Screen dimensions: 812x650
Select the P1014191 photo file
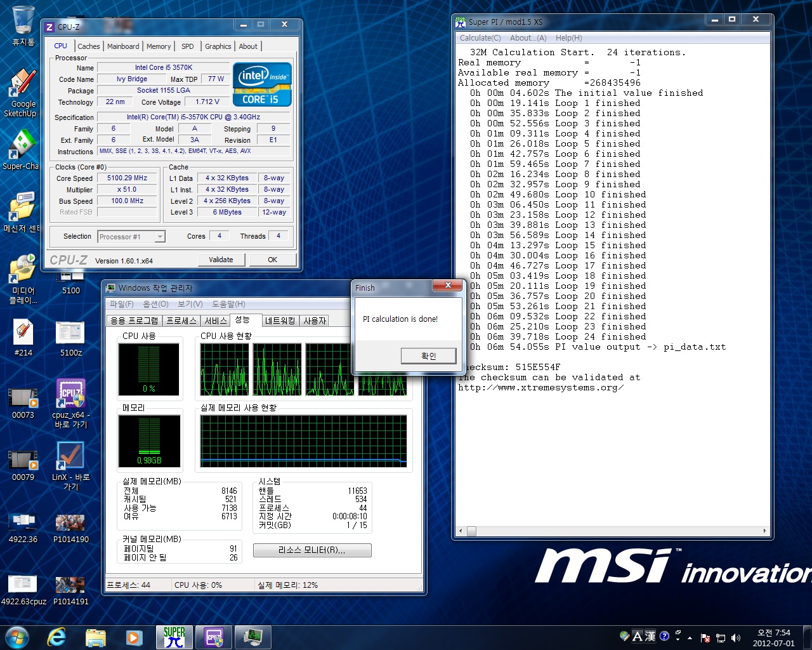click(x=70, y=589)
